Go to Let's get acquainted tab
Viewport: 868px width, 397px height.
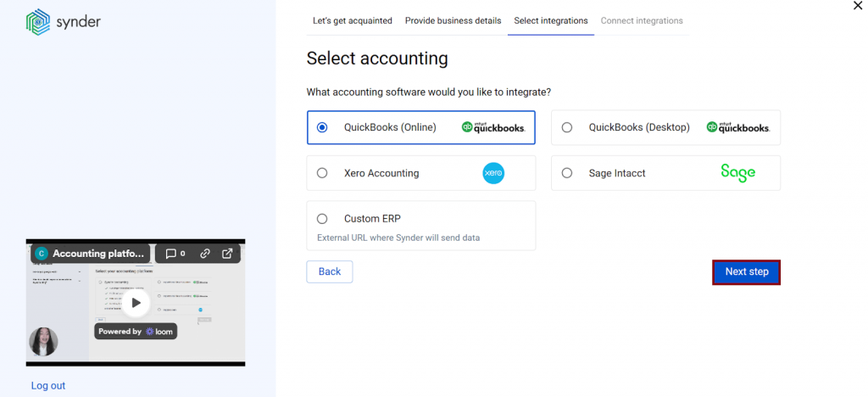click(x=353, y=20)
